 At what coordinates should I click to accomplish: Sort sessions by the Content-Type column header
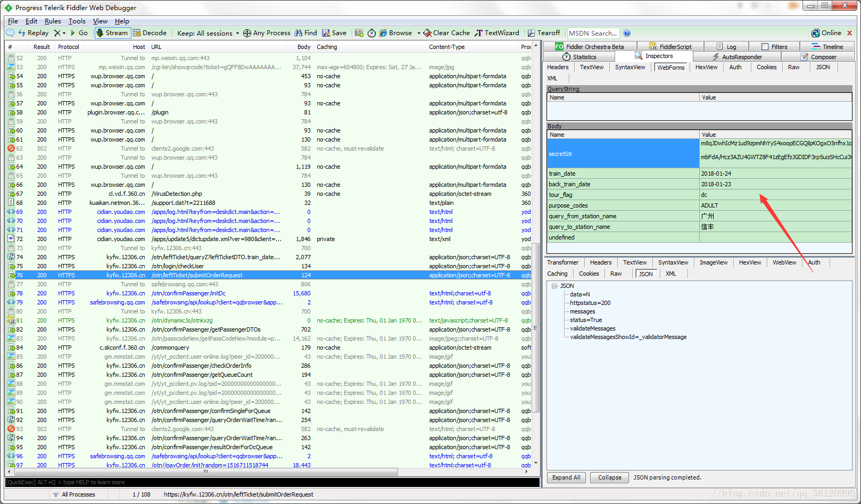click(x=471, y=47)
